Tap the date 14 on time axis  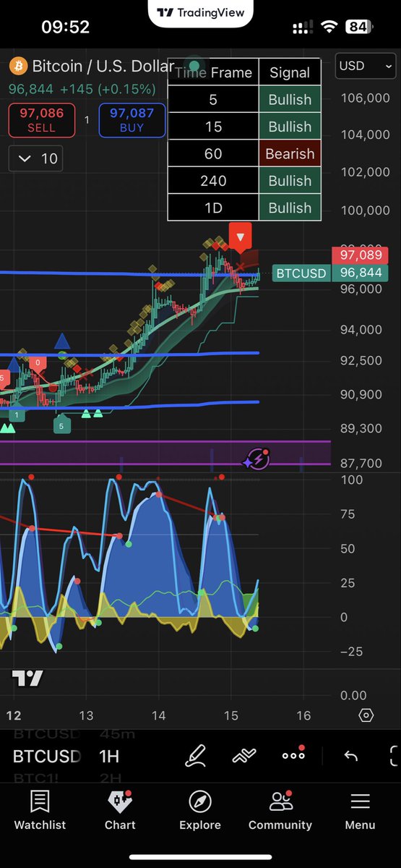pos(158,715)
